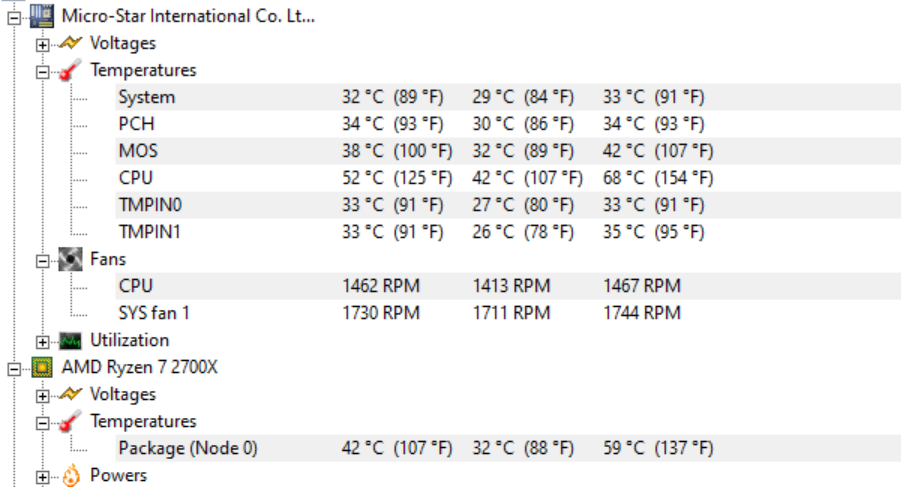Click the lightning icon of motherboard Voltages
This screenshot has height=487, width=901.
point(70,43)
